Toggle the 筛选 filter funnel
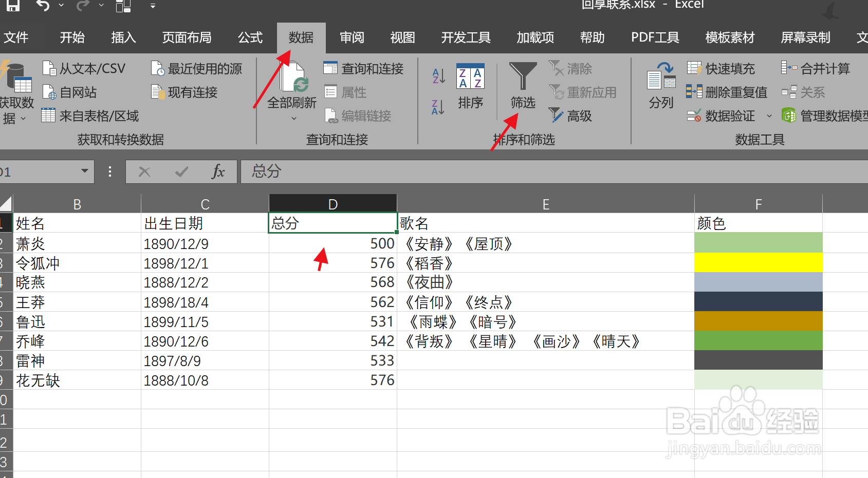The width and height of the screenshot is (868, 478). tap(523, 85)
